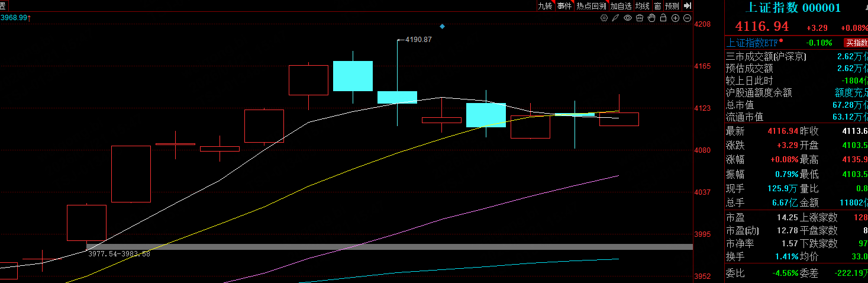Click the 3968.99 value at top left
The image size is (868, 283).
point(15,18)
